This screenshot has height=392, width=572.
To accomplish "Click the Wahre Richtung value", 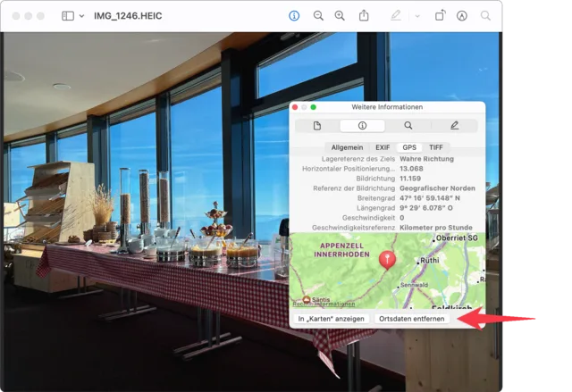I will (x=426, y=159).
